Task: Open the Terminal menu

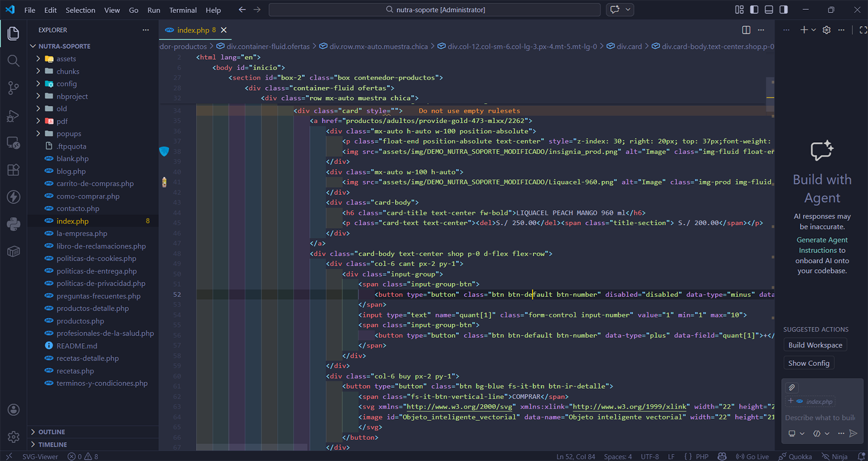Action: tap(183, 10)
